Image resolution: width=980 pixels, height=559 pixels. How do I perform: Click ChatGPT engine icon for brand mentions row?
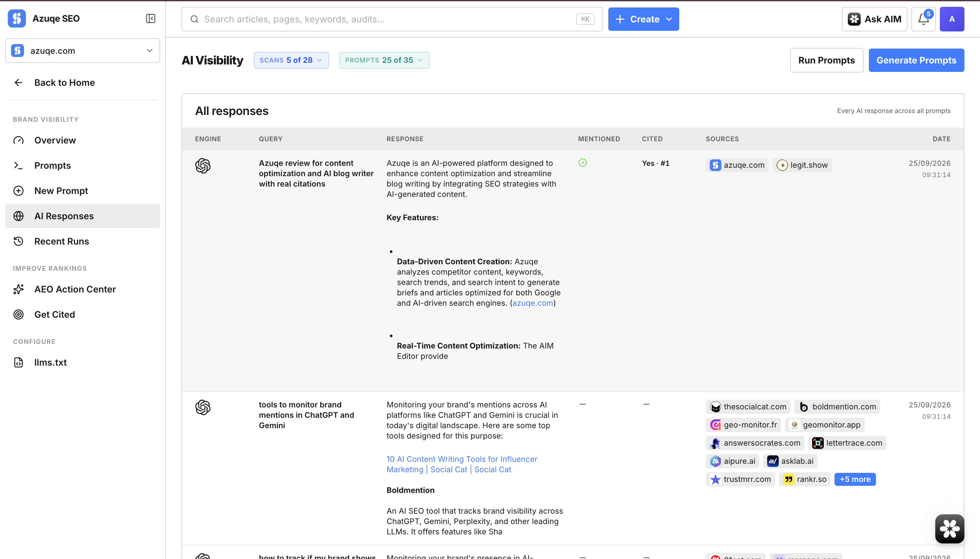coord(203,407)
